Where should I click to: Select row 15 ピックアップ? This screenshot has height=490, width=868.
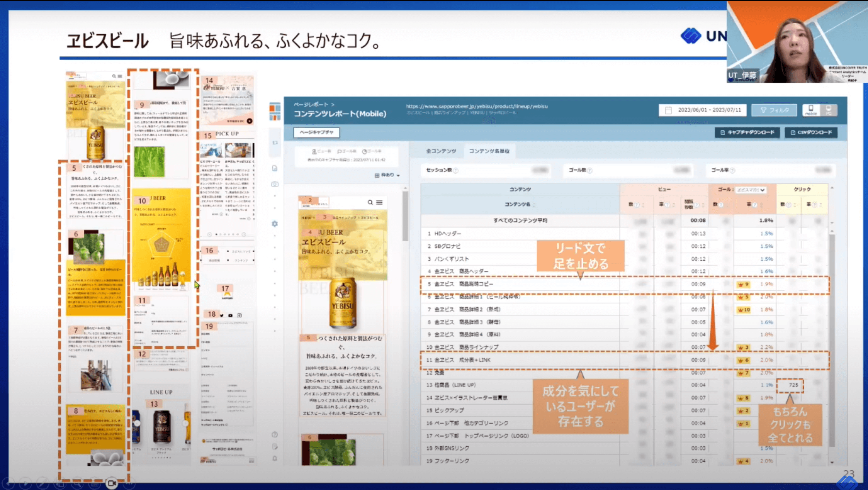(x=624, y=410)
